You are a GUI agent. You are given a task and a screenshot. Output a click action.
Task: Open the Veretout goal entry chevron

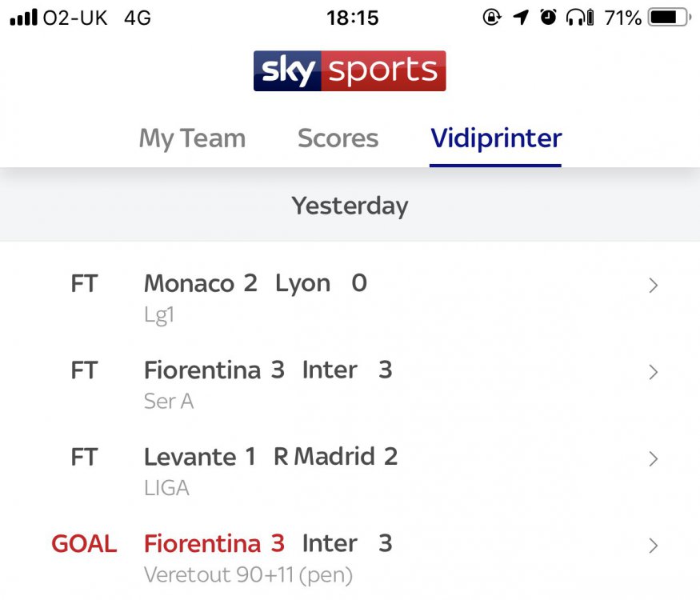click(653, 546)
